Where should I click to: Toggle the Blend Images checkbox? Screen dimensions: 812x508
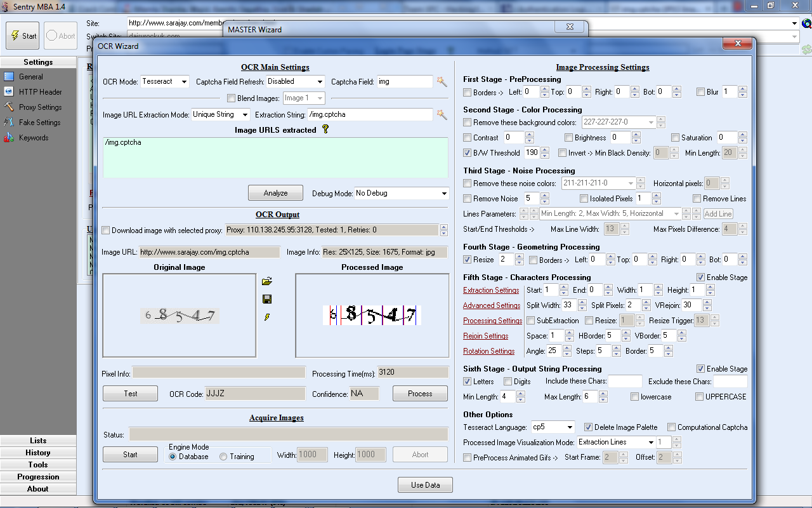click(x=232, y=98)
